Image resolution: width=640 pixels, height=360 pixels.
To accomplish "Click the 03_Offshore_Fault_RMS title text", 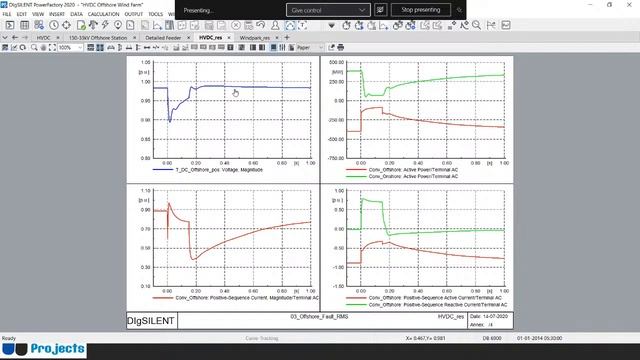I will [319, 316].
